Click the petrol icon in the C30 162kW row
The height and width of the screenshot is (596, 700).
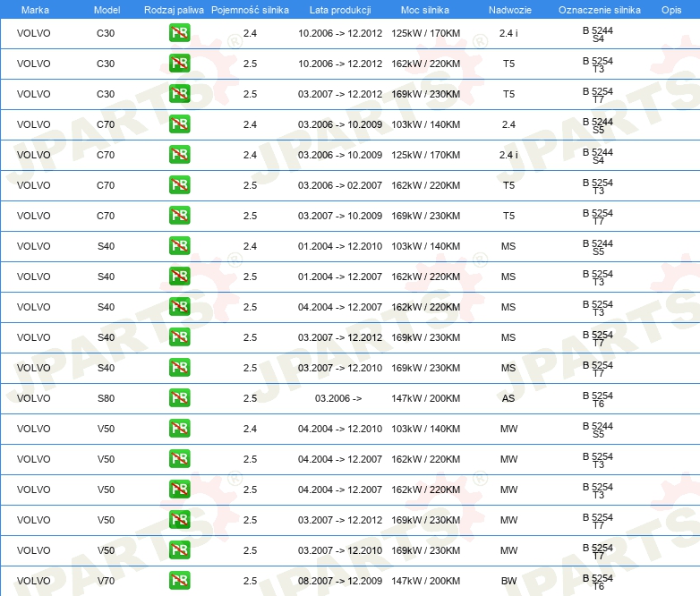pos(179,64)
